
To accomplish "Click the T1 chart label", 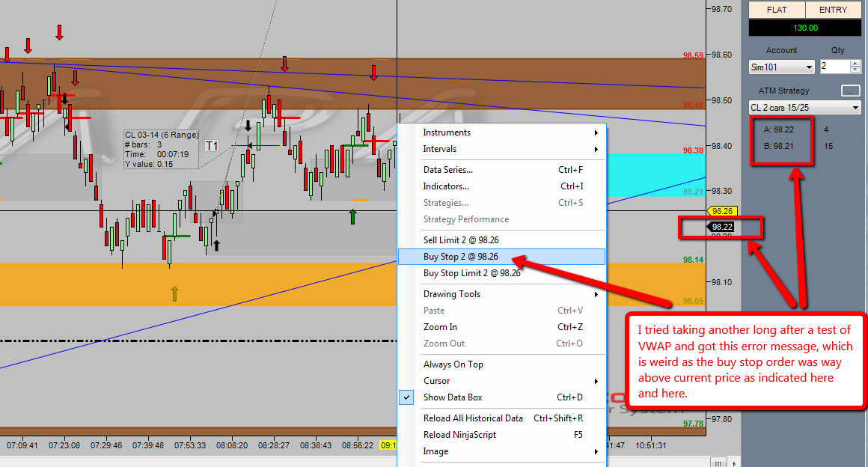I will 212,146.
